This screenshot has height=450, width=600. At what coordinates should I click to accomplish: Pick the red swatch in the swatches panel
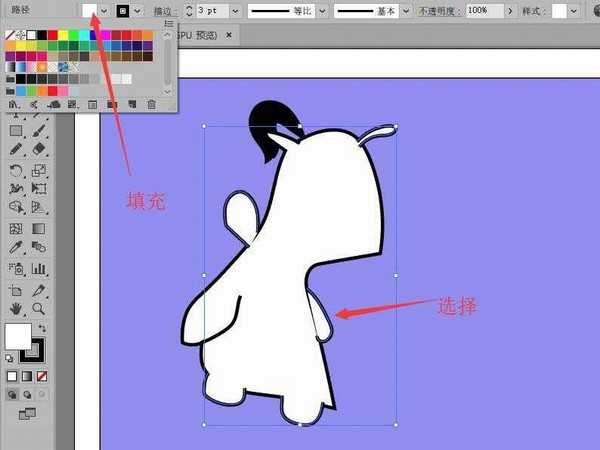pos(54,35)
